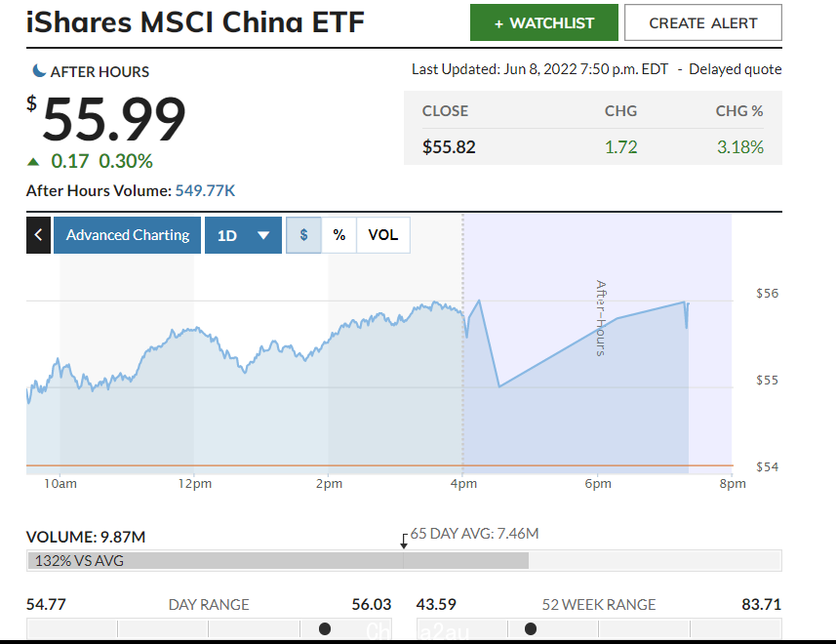Click After Hours Volume value 549.77K
The image size is (836, 644).
point(205,191)
